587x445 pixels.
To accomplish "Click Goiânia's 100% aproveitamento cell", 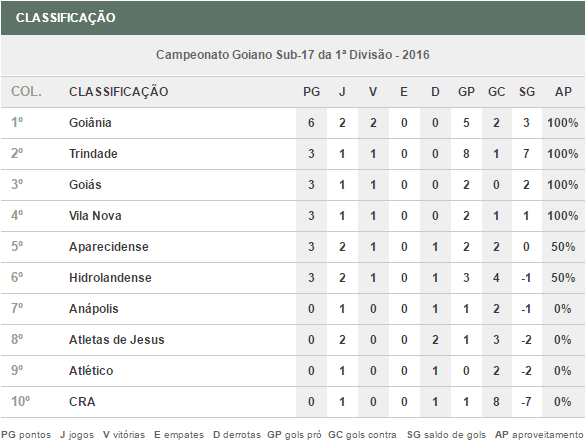I will click(563, 123).
